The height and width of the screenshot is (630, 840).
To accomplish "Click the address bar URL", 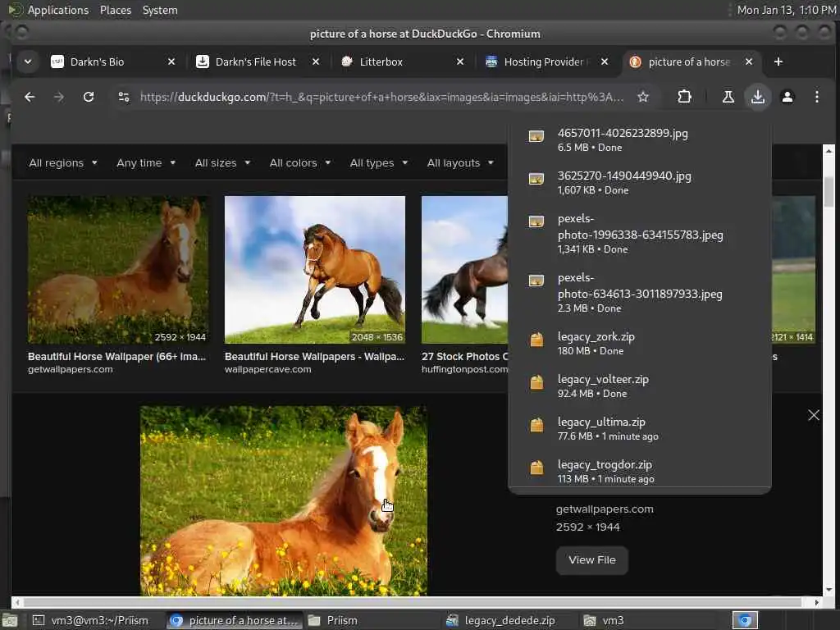I will (381, 97).
